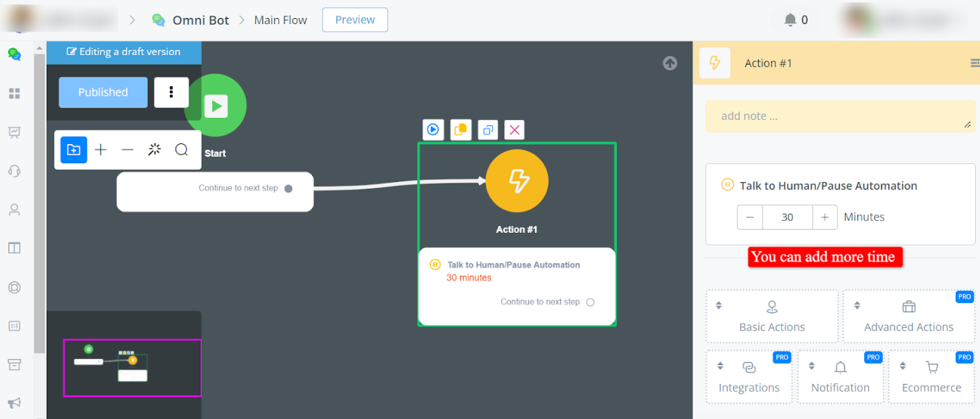Image resolution: width=980 pixels, height=419 pixels.
Task: Expand the Advanced Actions section
Action: (x=908, y=316)
